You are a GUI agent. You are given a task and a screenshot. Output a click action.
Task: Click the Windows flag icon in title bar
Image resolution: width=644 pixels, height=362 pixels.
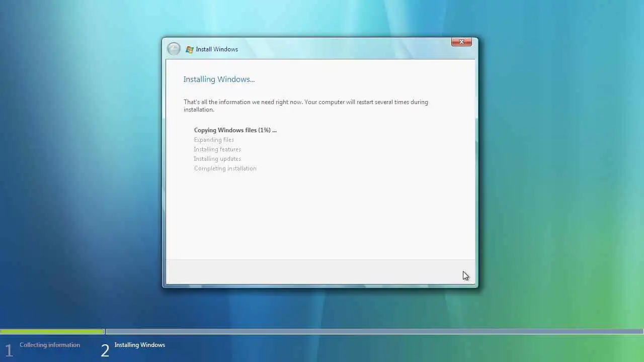pyautogui.click(x=190, y=49)
